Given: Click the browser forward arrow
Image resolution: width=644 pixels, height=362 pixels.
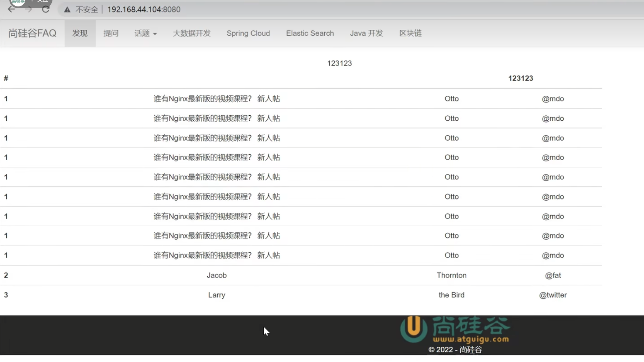Looking at the screenshot, I should (x=29, y=9).
